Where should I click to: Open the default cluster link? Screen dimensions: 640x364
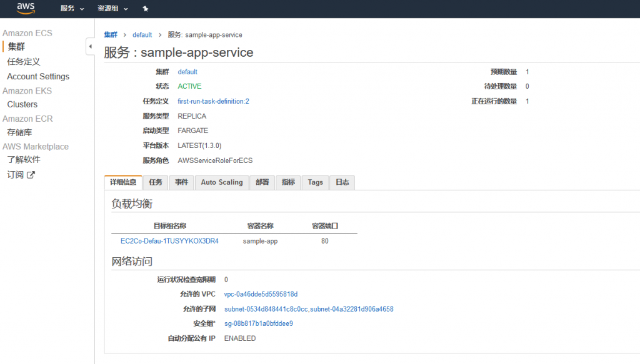pos(187,72)
